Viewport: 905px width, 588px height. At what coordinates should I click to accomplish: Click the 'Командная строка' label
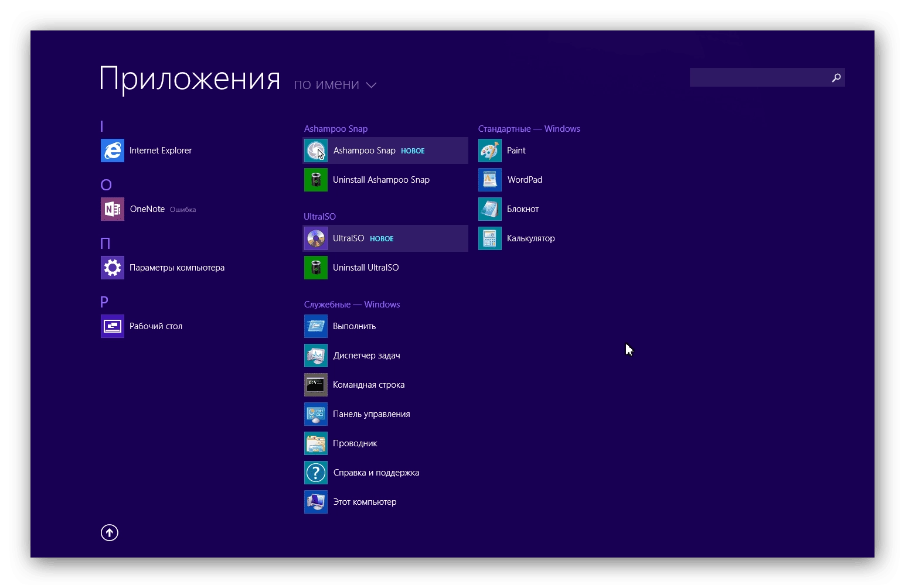coord(369,385)
